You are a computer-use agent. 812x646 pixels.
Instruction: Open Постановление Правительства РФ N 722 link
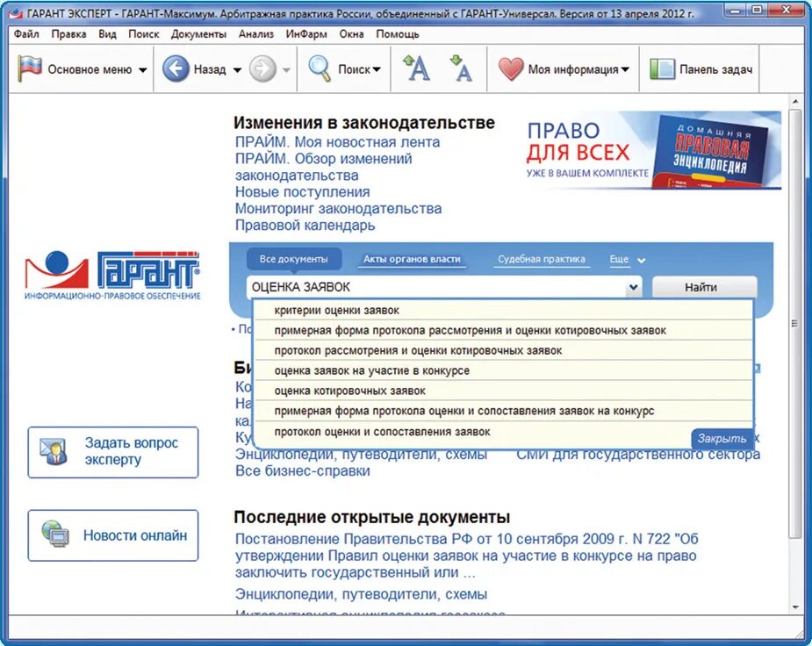(467, 556)
